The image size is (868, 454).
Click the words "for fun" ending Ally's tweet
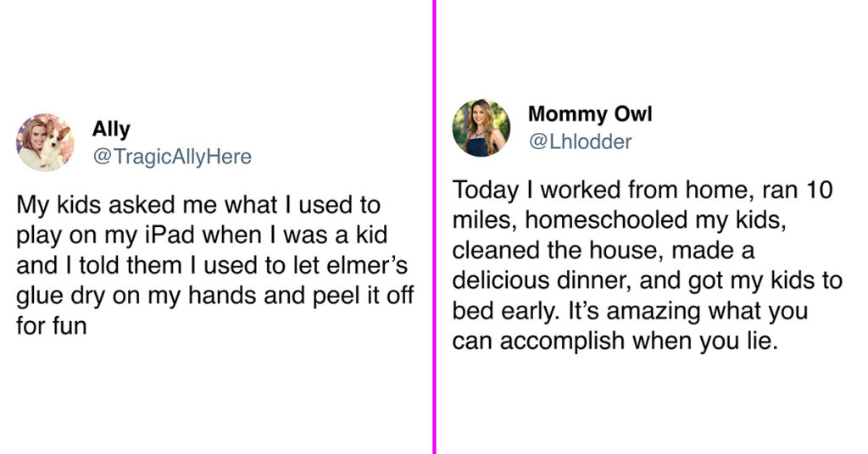point(52,326)
